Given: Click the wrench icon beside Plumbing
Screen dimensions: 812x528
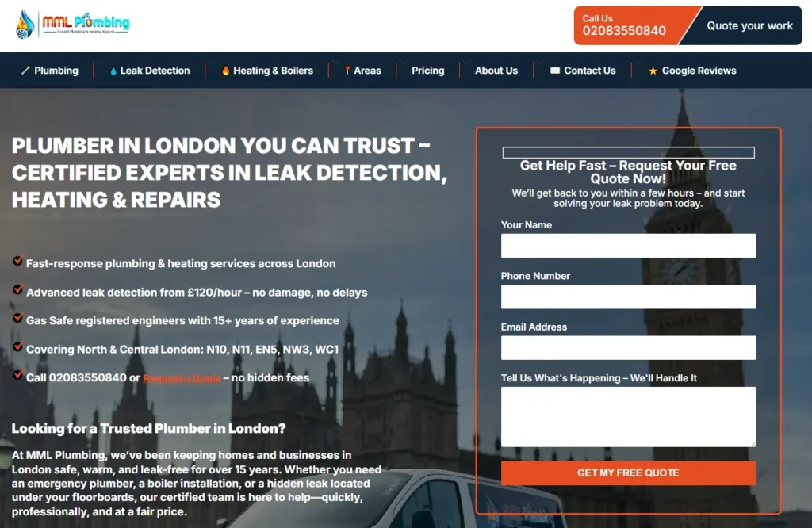Looking at the screenshot, I should (x=25, y=71).
